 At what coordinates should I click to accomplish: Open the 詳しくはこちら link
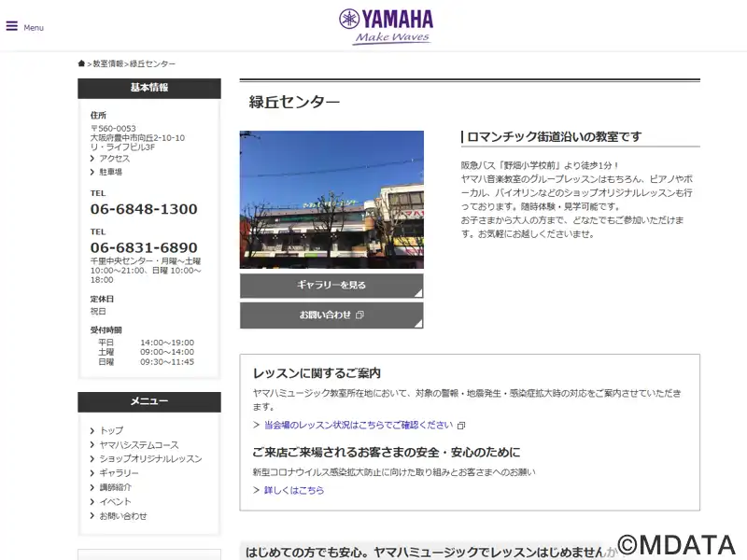tap(294, 490)
